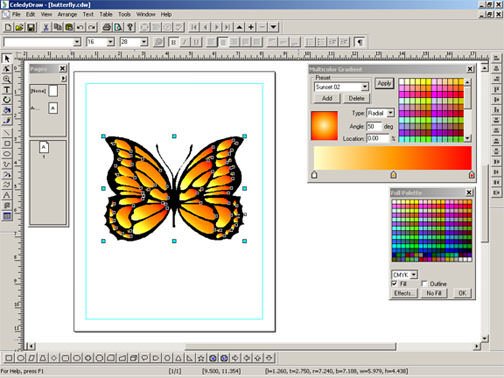Image resolution: width=504 pixels, height=378 pixels.
Task: Select the large A art text tool
Action: [x=7, y=195]
